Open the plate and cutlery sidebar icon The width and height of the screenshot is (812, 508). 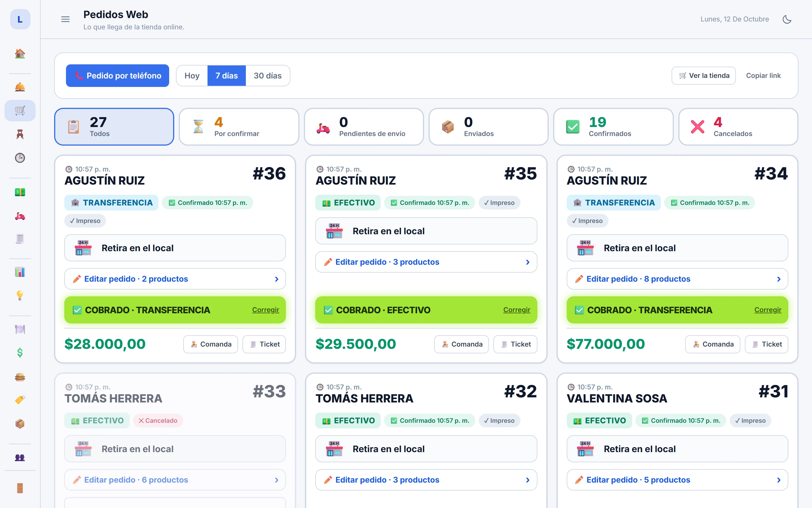coord(20,329)
